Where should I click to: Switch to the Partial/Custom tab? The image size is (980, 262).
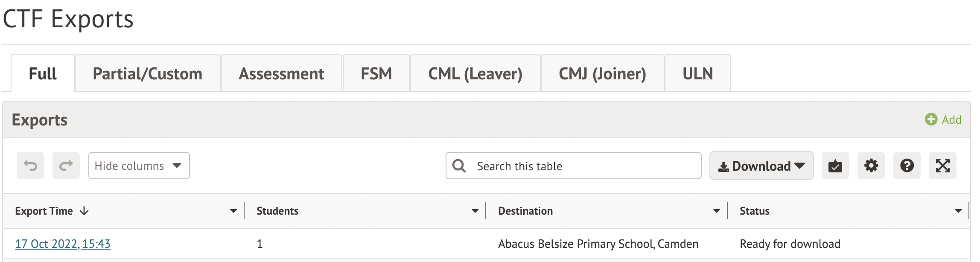point(148,73)
